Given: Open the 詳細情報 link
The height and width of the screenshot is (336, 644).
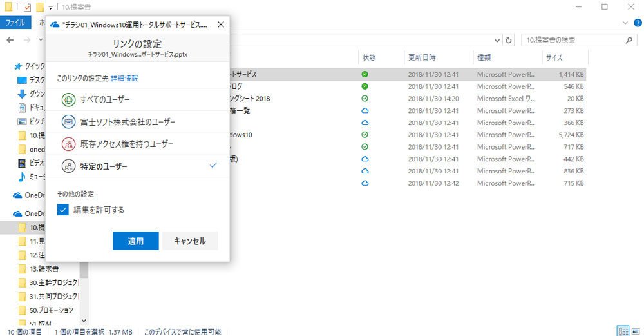Looking at the screenshot, I should 124,78.
